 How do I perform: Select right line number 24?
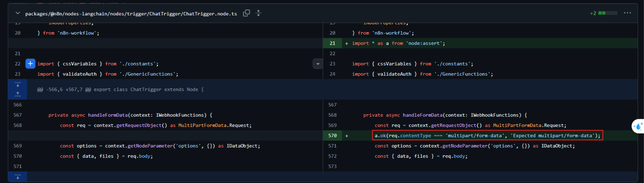point(332,74)
